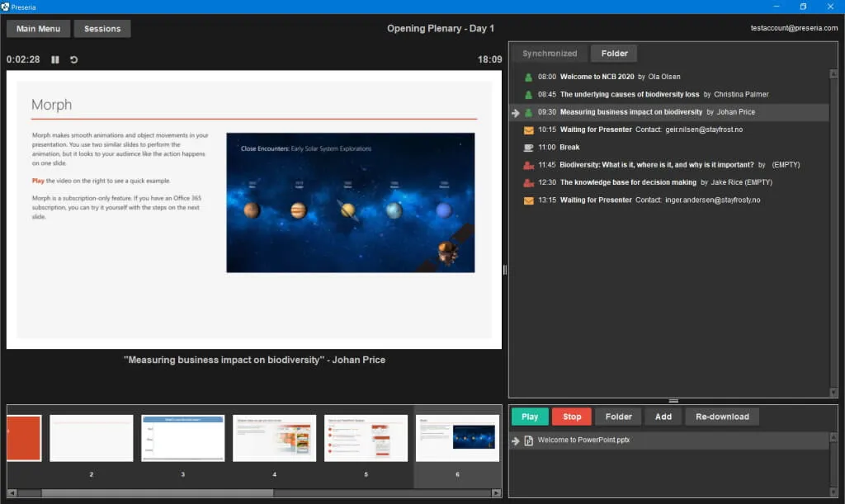Click green presenter icon for Welcome to NCB 2020

pos(528,77)
